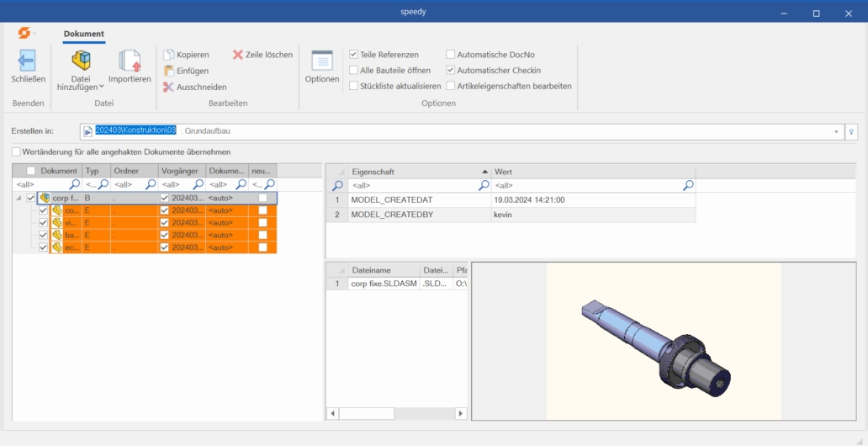
Task: Uncheck Teile Referenzen option
Action: point(353,55)
